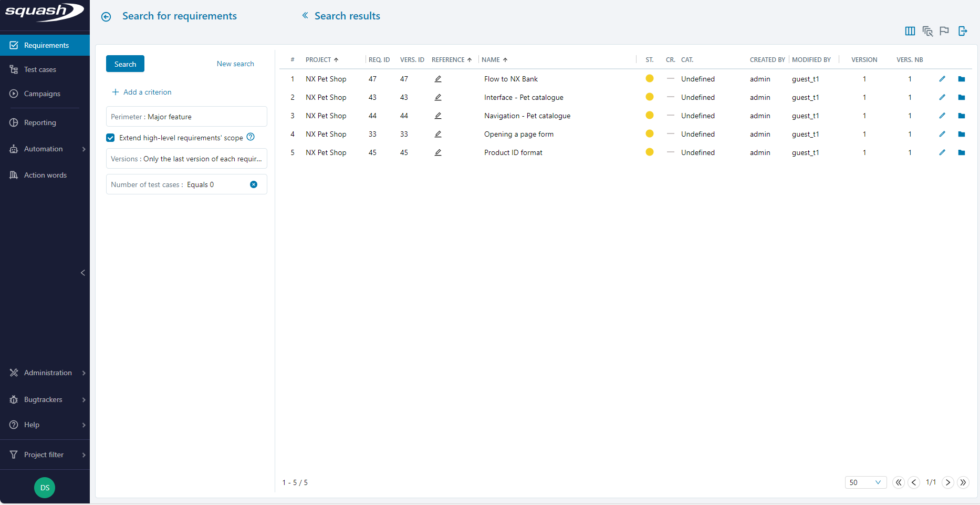Viewport: 980px width, 505px height.
Task: Open help for extend high-level scope
Action: click(251, 137)
